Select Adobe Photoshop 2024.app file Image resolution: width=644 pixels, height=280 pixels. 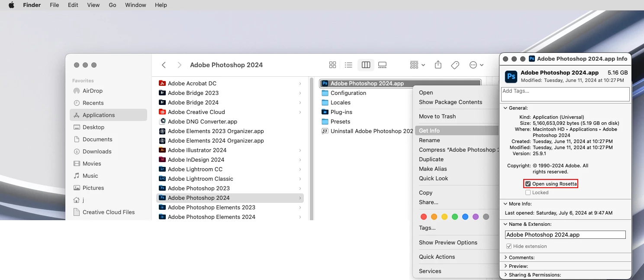(x=400, y=83)
